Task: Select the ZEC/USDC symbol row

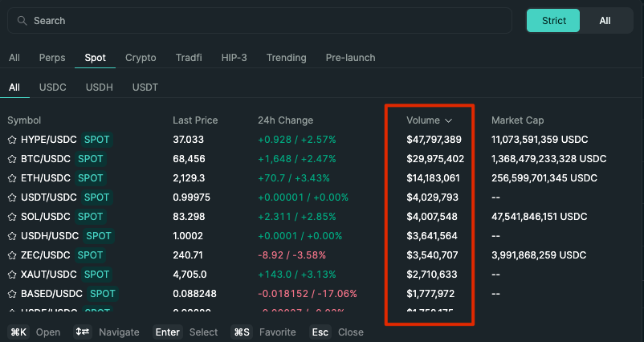Action: coord(320,255)
